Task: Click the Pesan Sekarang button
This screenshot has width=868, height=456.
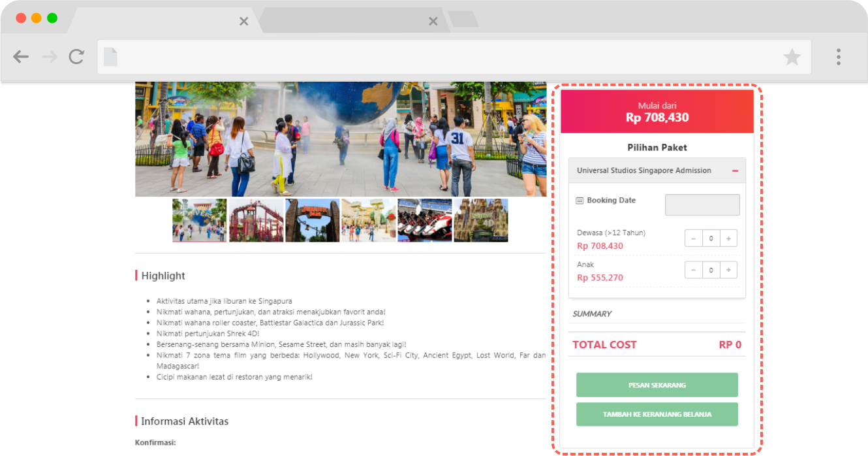Action: 657,385
